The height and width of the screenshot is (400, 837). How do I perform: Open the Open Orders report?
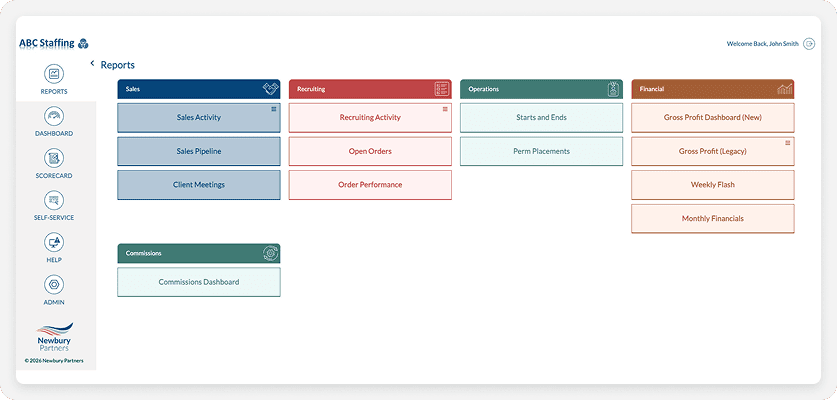(x=370, y=151)
